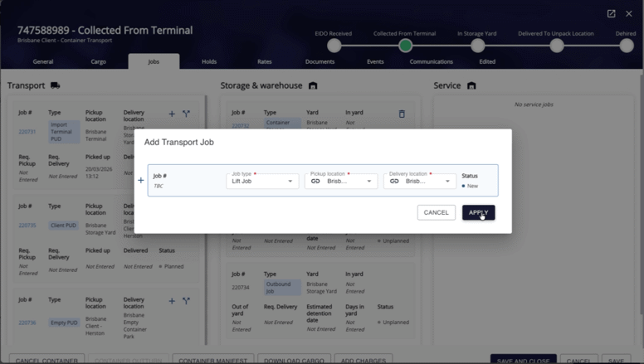Click the Outbound Job type badge
The width and height of the screenshot is (644, 364).
click(x=282, y=288)
